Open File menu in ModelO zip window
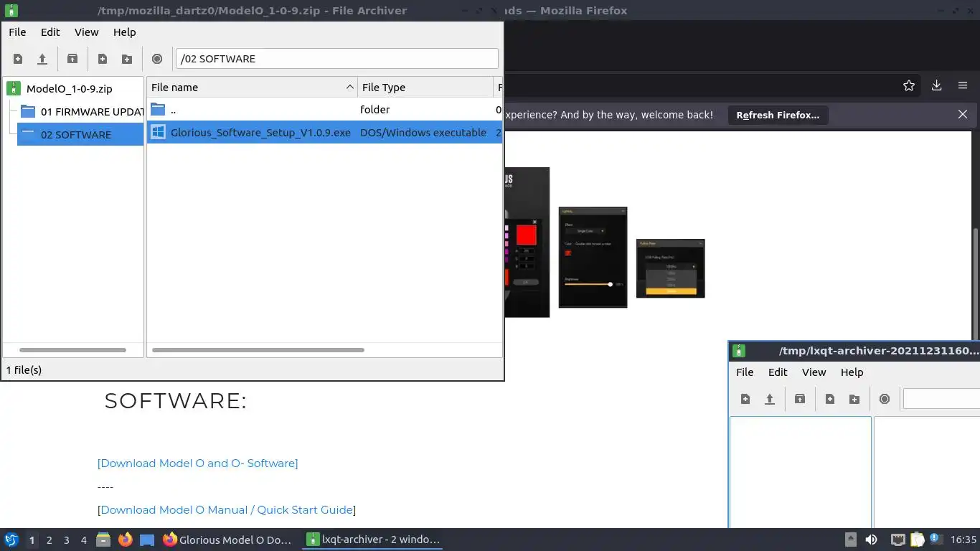980x551 pixels. [17, 32]
